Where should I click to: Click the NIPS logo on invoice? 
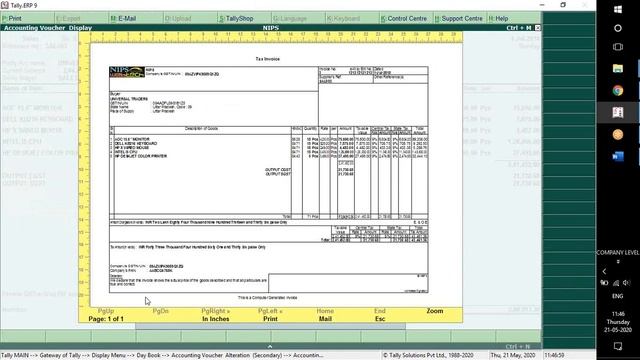[x=127, y=72]
